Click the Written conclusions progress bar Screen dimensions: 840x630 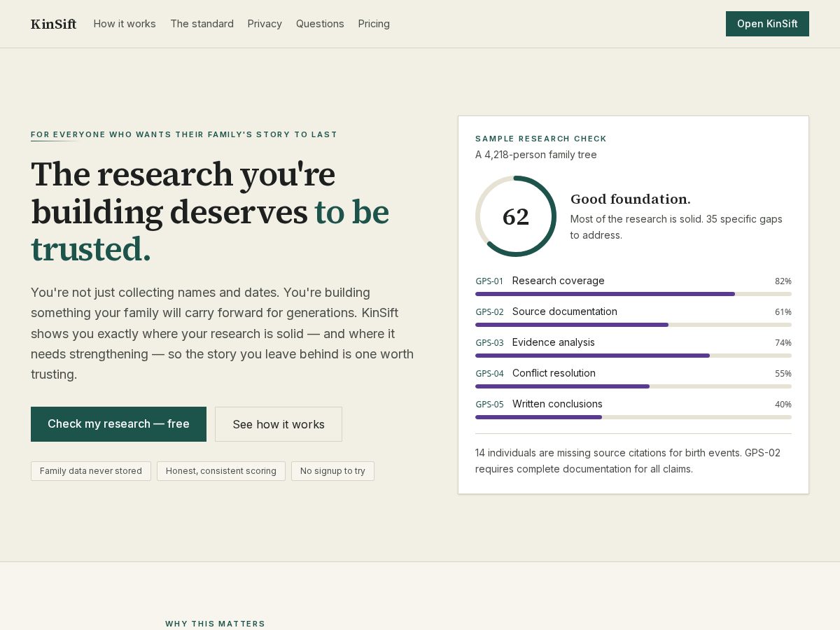[633, 417]
